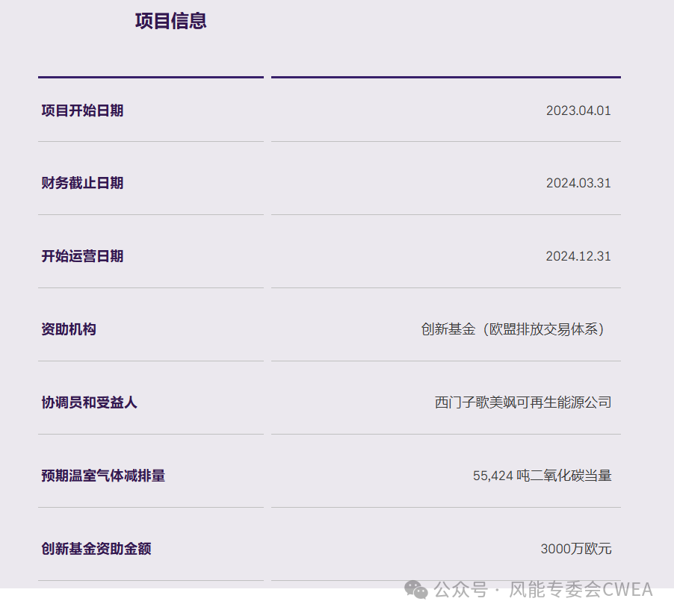Click the 3000万欧元 value
The image size is (674, 616).
576,549
